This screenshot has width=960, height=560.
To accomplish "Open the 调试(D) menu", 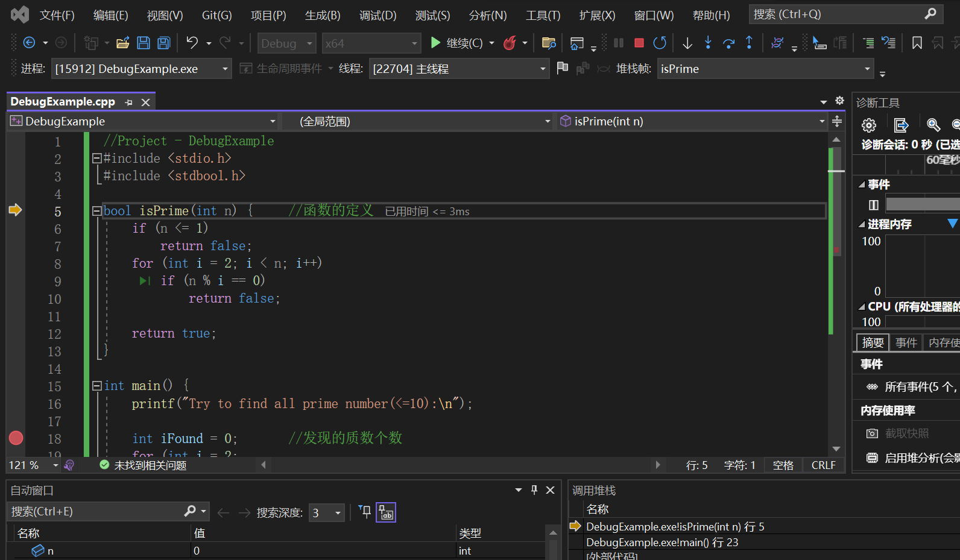I will click(378, 15).
